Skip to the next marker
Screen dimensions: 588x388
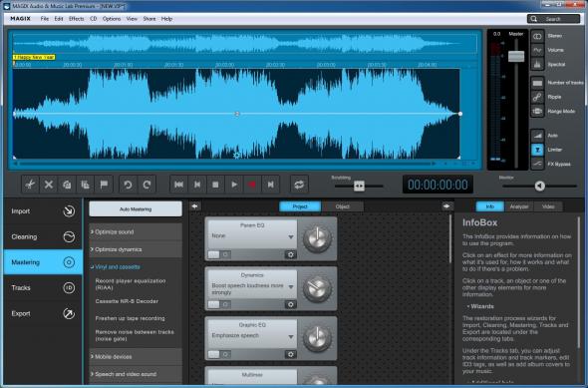(271, 185)
